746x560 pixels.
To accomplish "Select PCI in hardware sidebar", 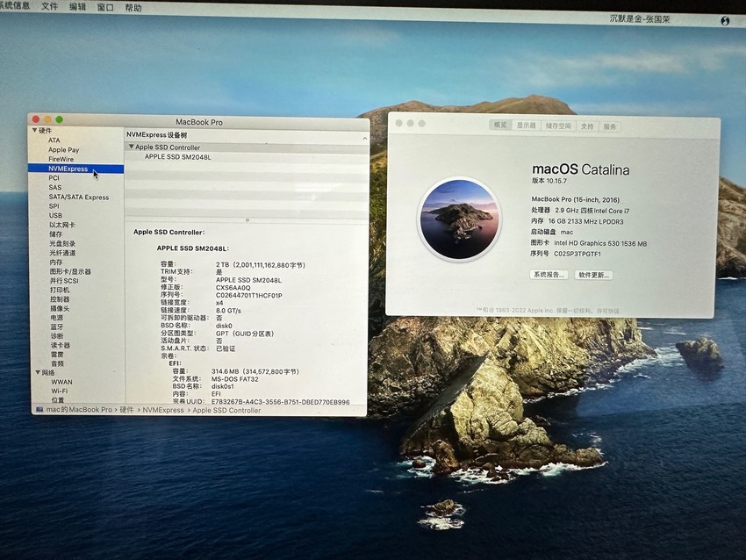I will (54, 177).
